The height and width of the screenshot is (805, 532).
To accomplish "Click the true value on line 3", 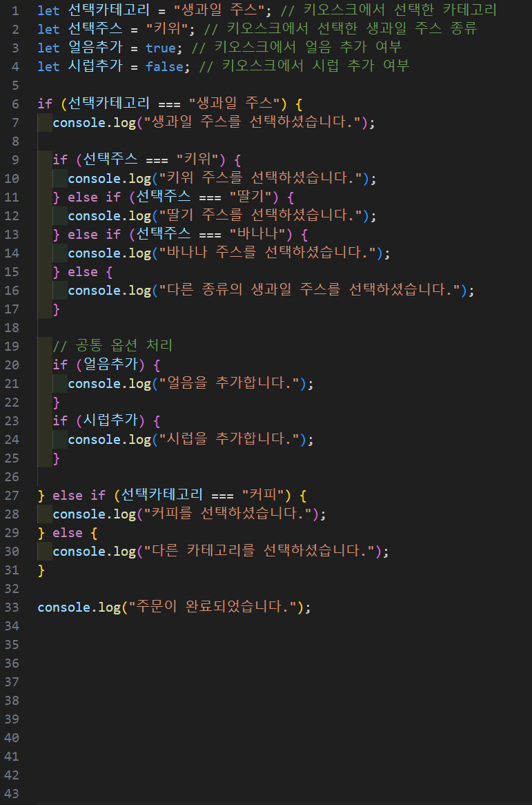I will click(x=161, y=48).
